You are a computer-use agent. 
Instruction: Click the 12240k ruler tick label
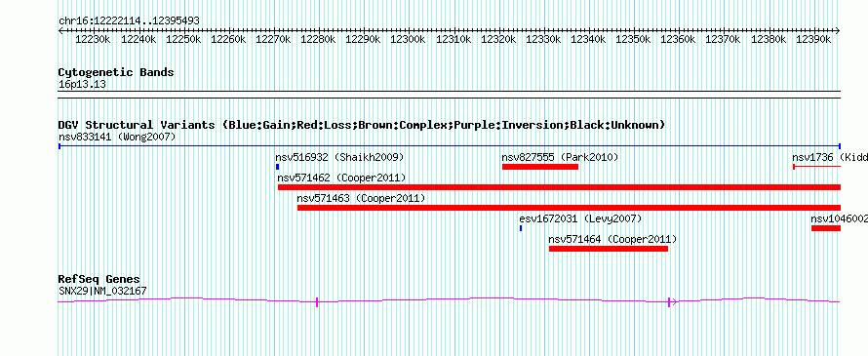pyautogui.click(x=138, y=39)
